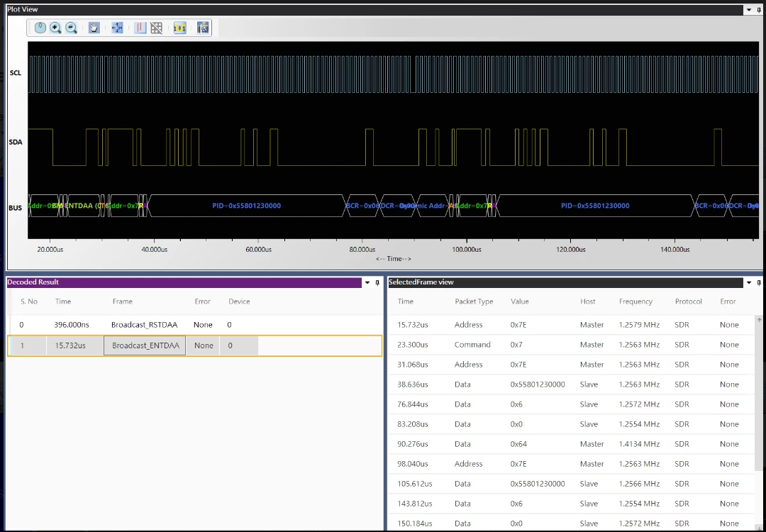Open the Decoded Result panel dropdown arrow

point(368,282)
